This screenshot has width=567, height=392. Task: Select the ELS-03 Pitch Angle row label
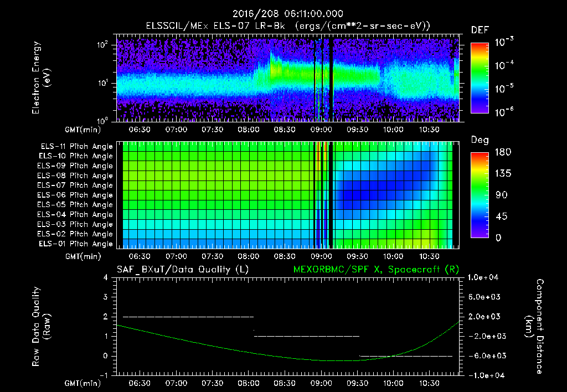(x=75, y=225)
